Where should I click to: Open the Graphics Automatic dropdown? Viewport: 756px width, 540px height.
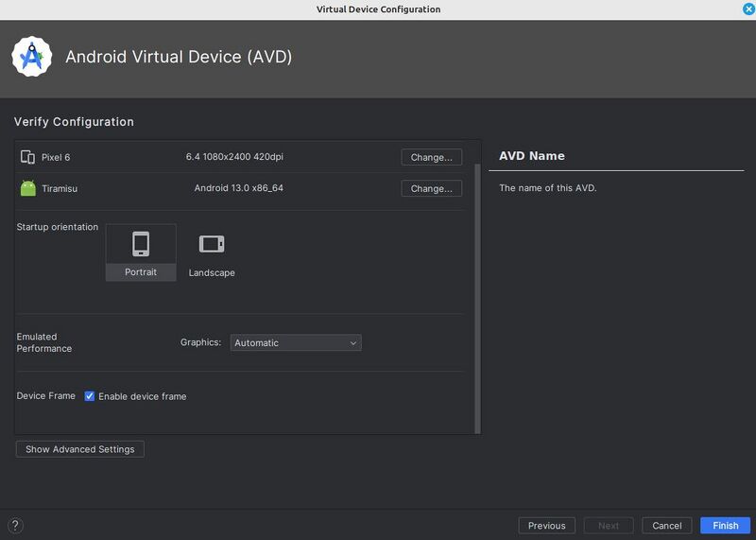pyautogui.click(x=296, y=342)
